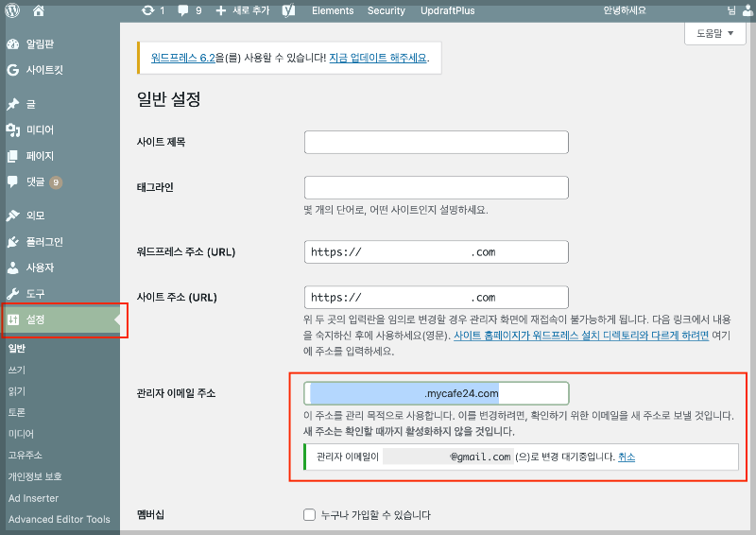Open Advanced Editor Tools settings
This screenshot has height=535, width=756.
pos(60,520)
